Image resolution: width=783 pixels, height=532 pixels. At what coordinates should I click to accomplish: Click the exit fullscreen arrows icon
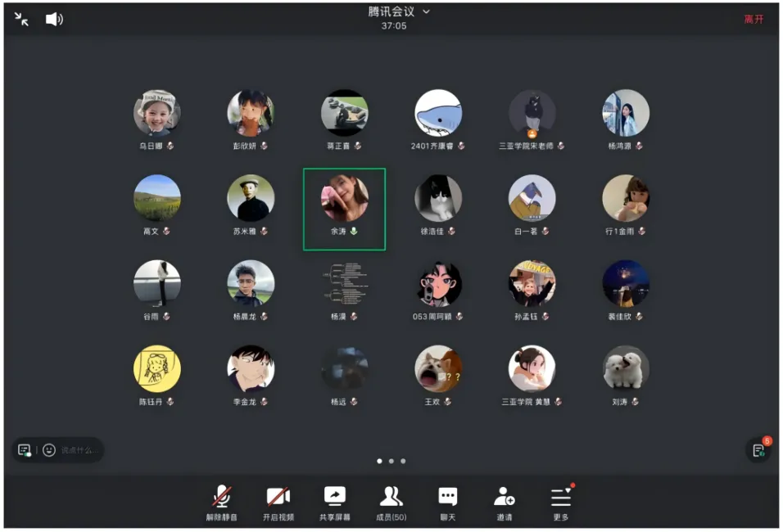pos(22,19)
